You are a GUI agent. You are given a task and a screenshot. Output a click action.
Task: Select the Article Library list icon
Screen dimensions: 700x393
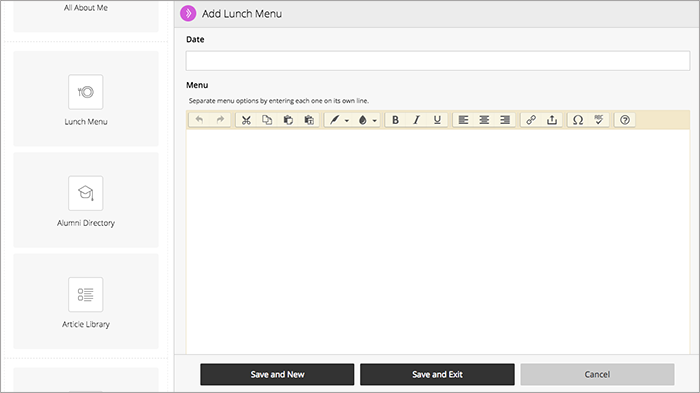(86, 294)
